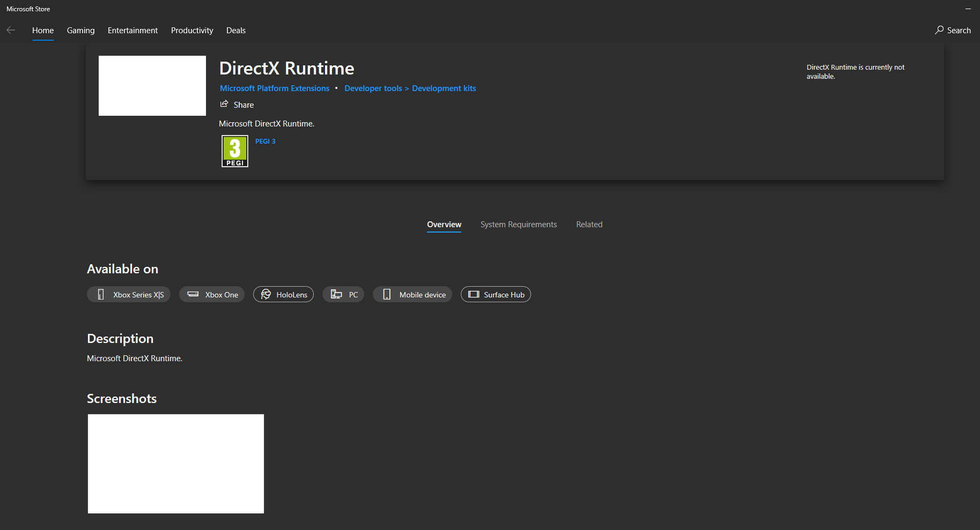Click the Screenshots heading

pos(122,399)
